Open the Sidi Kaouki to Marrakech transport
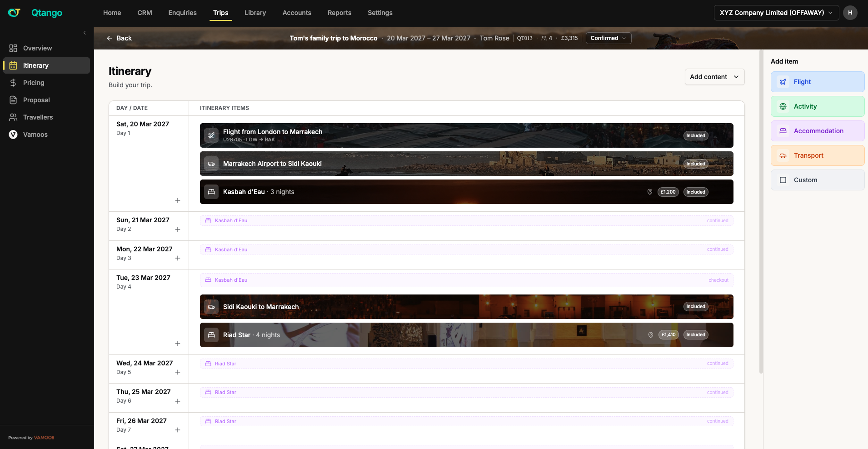868x449 pixels. 467,307
